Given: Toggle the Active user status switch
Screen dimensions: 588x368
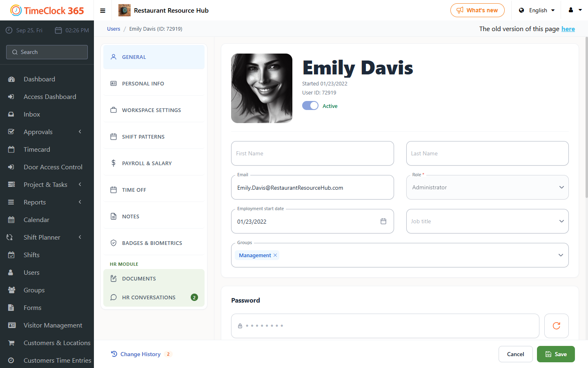Looking at the screenshot, I should [x=310, y=105].
